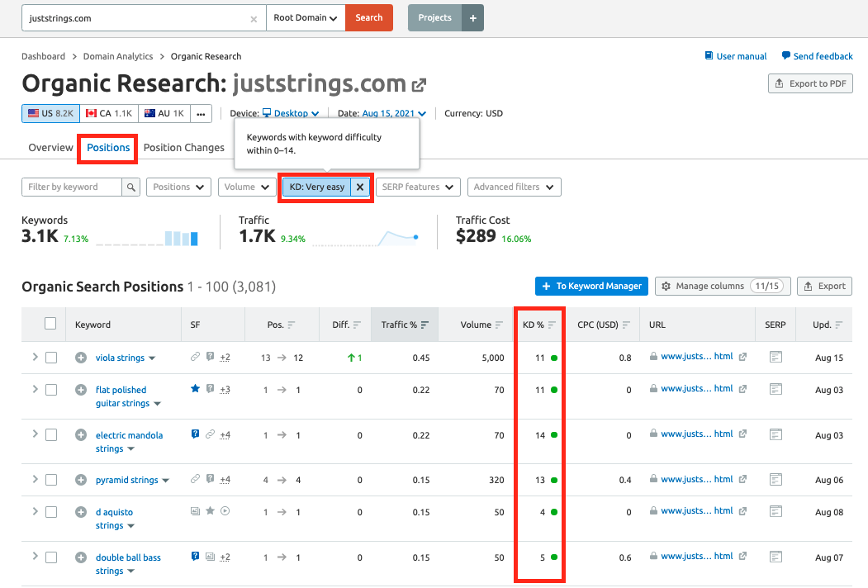
Task: Check the flat polished guitar strings checkbox
Action: pos(51,390)
